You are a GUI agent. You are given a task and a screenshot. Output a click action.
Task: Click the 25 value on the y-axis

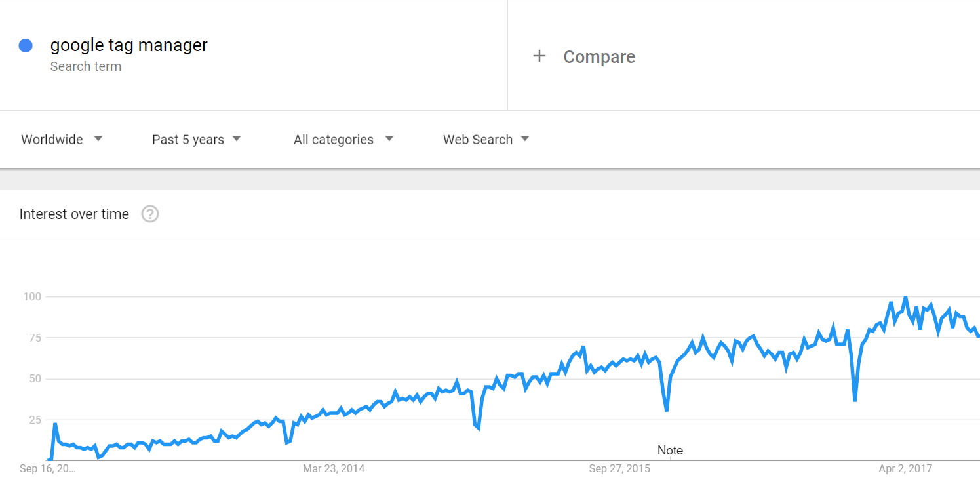34,420
